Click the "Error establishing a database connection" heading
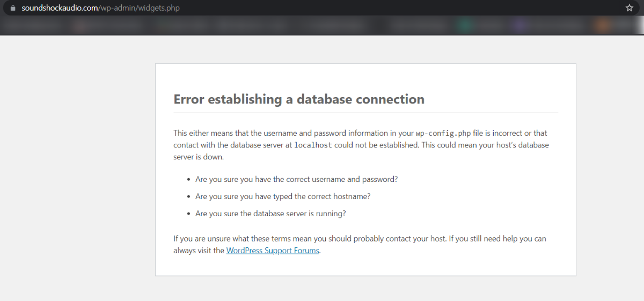 click(299, 99)
